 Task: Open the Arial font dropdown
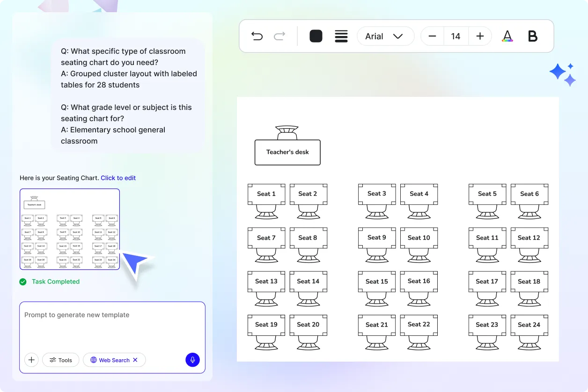(x=385, y=36)
